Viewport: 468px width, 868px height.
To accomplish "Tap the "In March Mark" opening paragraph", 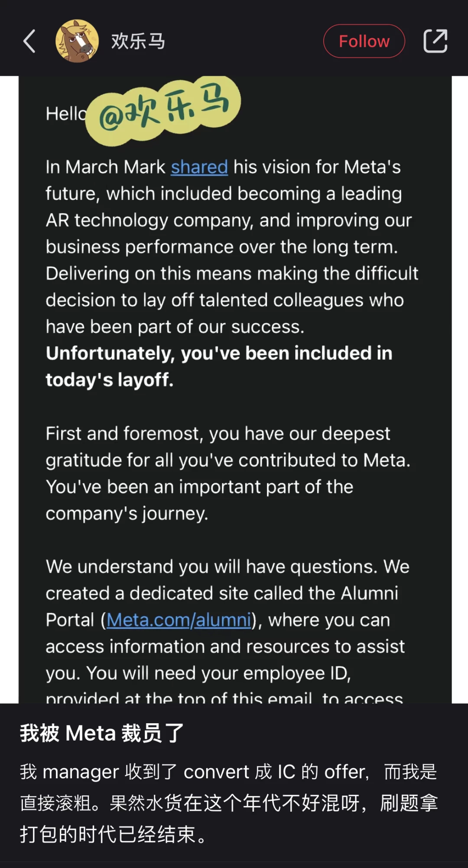I will click(232, 247).
